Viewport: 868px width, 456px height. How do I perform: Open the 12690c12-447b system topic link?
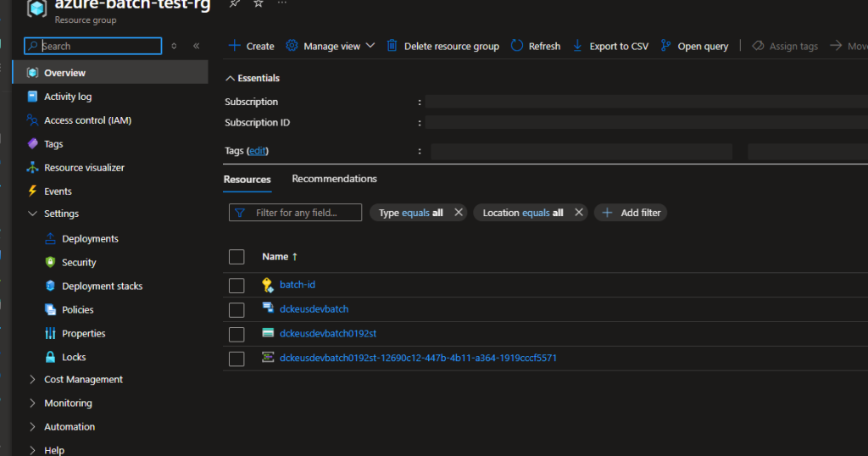pyautogui.click(x=418, y=358)
